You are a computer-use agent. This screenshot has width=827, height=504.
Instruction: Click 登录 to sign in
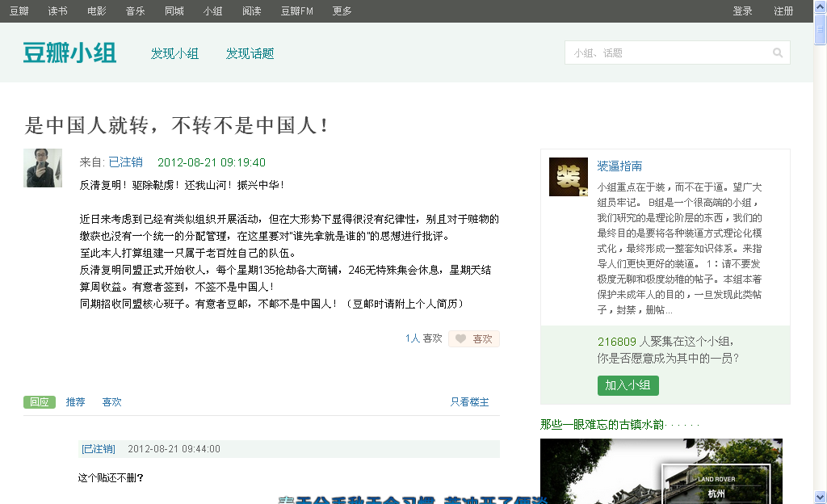(741, 11)
